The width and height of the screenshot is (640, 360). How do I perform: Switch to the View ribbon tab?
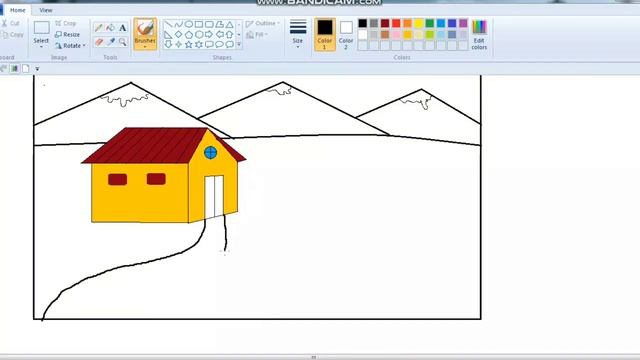tap(46, 10)
